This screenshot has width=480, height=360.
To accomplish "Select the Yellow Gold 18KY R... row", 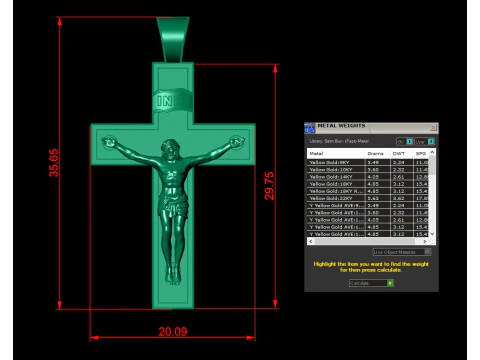I will [x=368, y=191].
